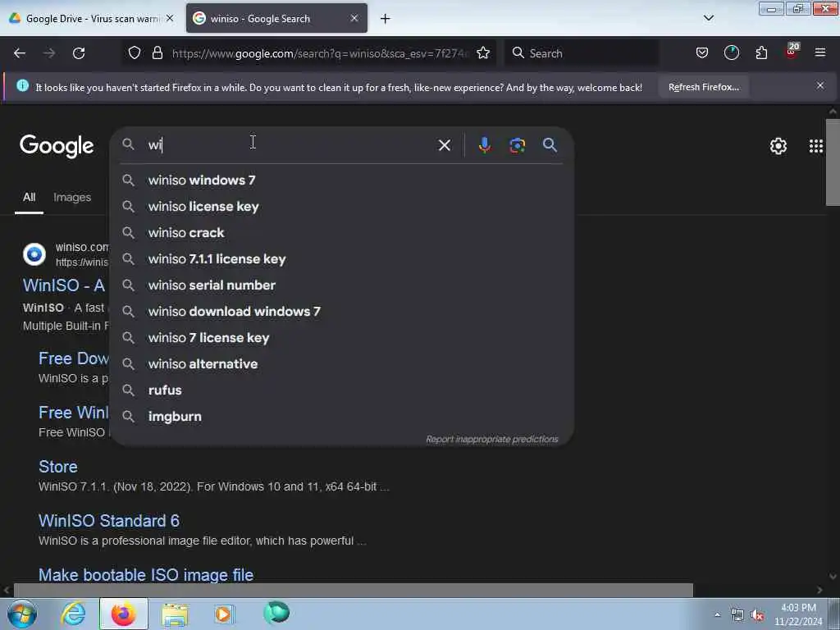This screenshot has width=840, height=630.
Task: Choose suggestion winiso download windows 7
Action: (x=342, y=311)
